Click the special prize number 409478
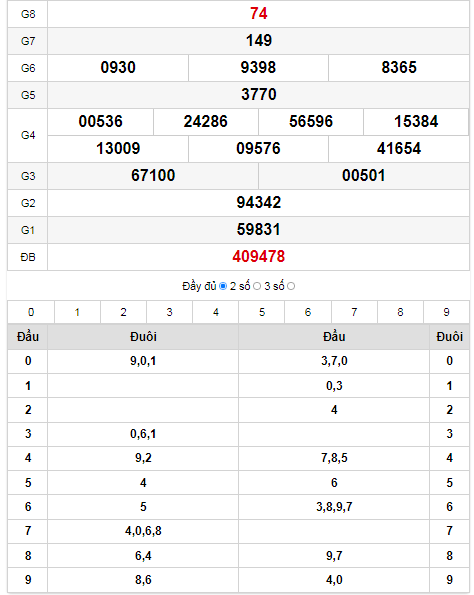 pyautogui.click(x=258, y=257)
